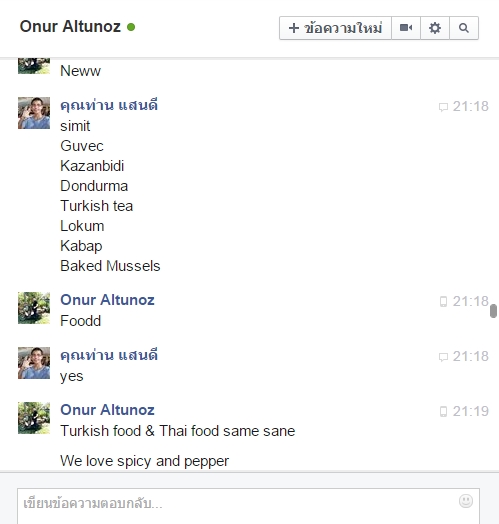
Task: Click avatar next to the yes message
Action: (34, 363)
